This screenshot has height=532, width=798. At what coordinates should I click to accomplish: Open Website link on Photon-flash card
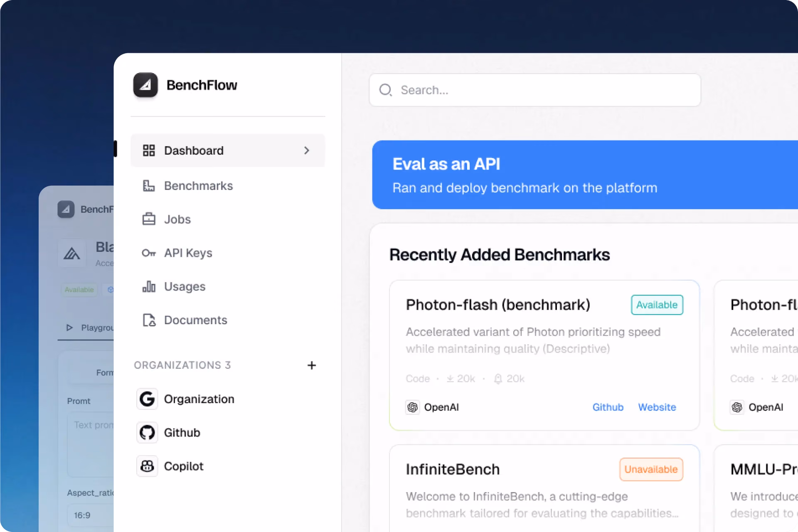pos(657,407)
